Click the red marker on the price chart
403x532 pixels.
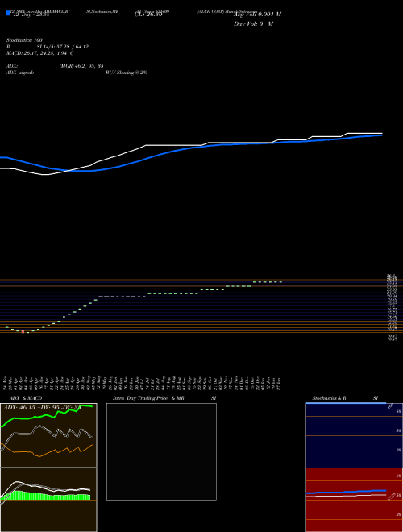tap(23, 332)
